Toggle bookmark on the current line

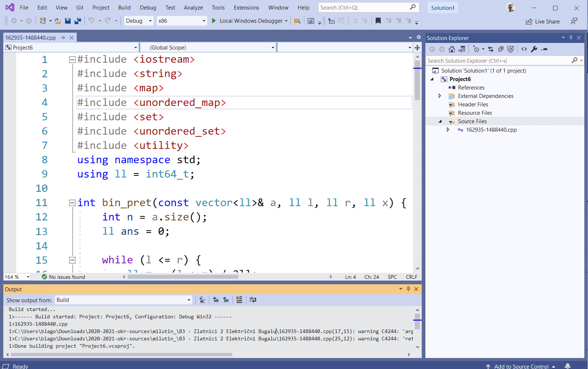(378, 21)
